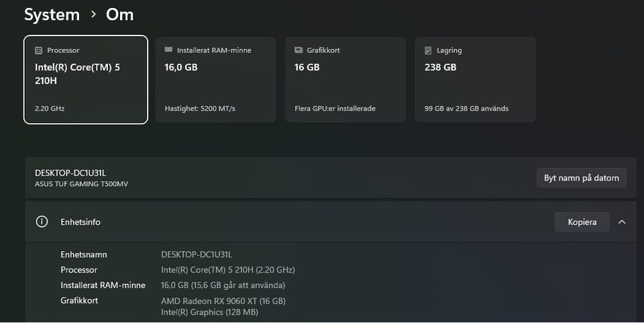Click the ASUS TUF GAMING T500MV label
Image resolution: width=644 pixels, height=323 pixels.
coord(81,184)
